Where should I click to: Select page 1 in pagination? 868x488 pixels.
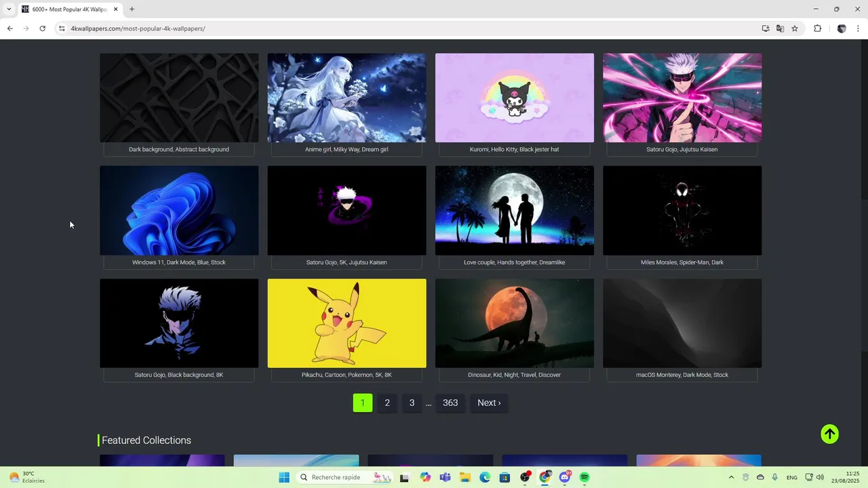coord(362,403)
